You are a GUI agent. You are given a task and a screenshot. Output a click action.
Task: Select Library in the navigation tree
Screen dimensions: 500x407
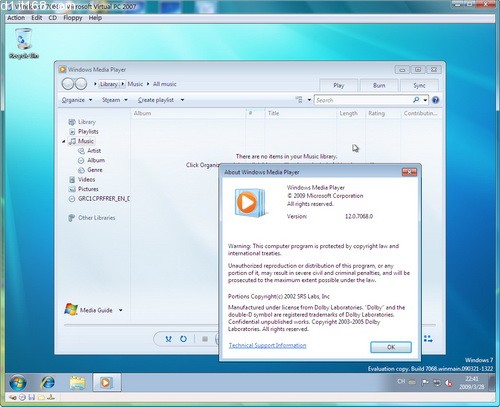coord(86,122)
